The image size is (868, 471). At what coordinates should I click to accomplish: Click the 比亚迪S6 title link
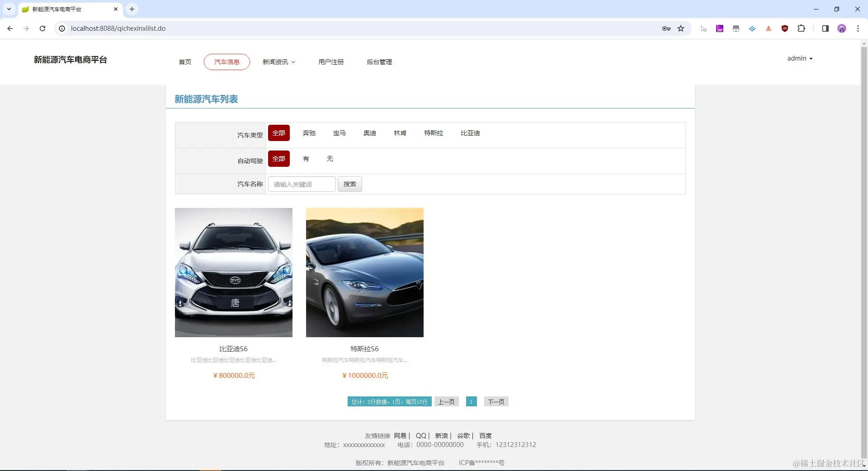tap(234, 349)
